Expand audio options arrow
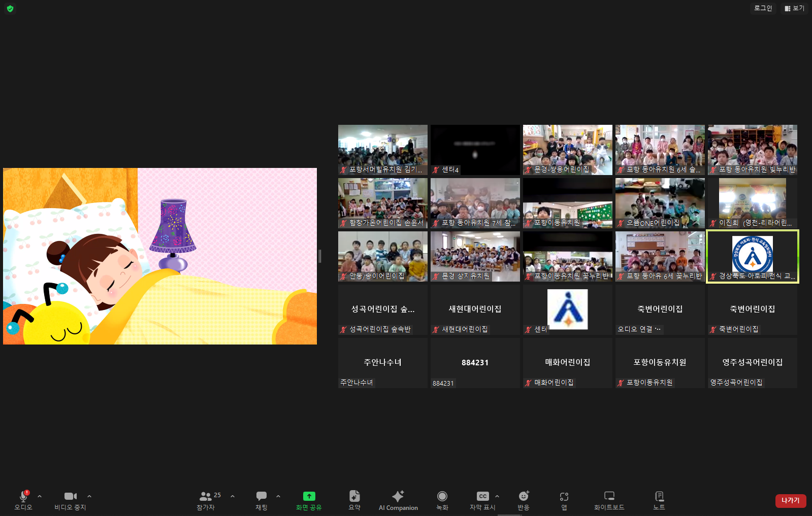 click(x=40, y=496)
